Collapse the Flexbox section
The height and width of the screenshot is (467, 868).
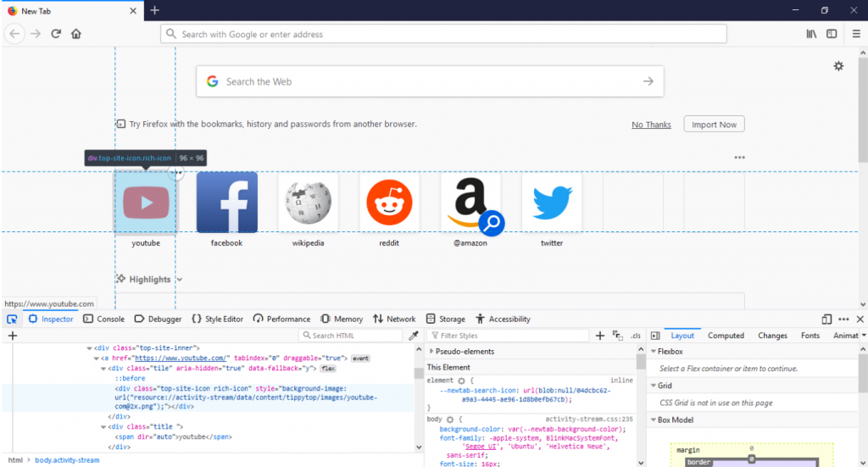(x=654, y=352)
